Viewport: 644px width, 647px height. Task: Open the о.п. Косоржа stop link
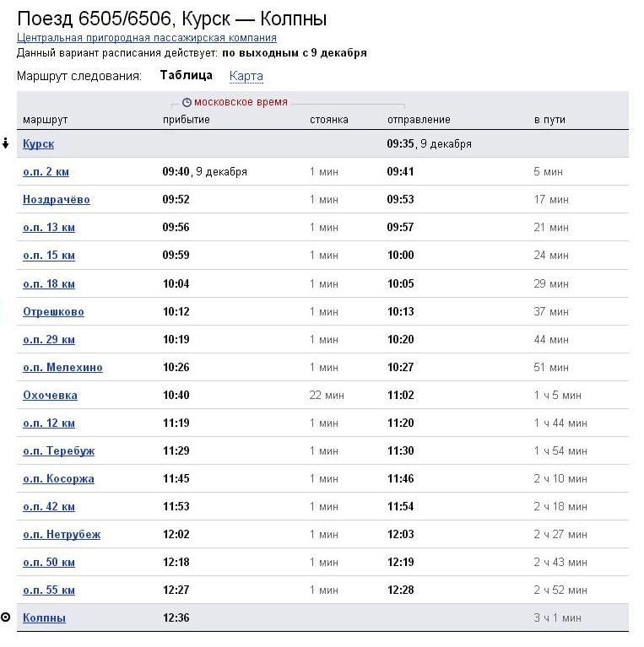(58, 479)
